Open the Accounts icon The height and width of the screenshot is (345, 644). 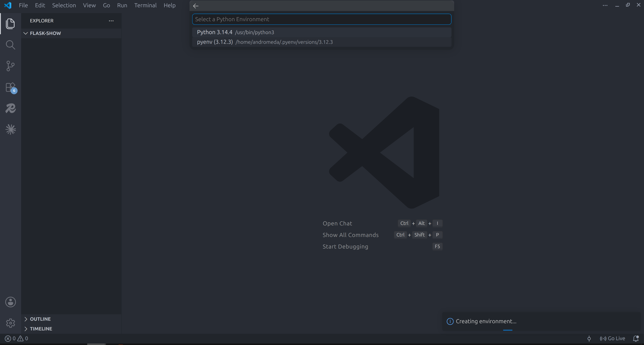[x=11, y=302]
